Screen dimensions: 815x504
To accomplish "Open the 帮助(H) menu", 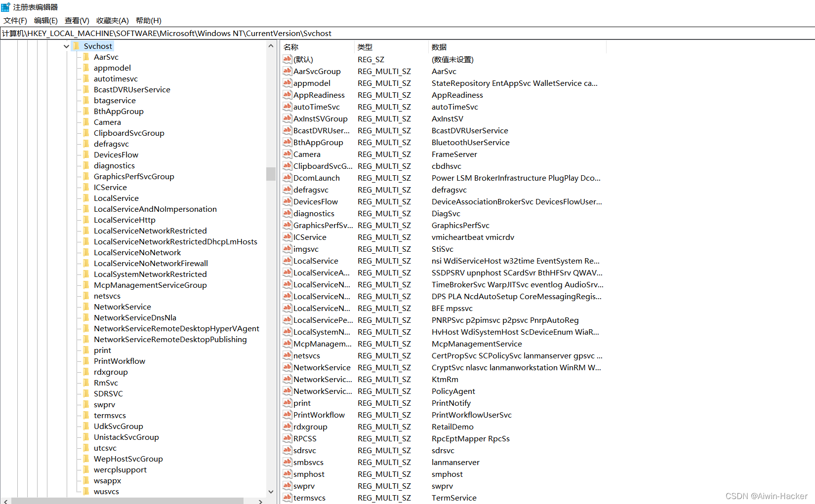I will tap(149, 21).
